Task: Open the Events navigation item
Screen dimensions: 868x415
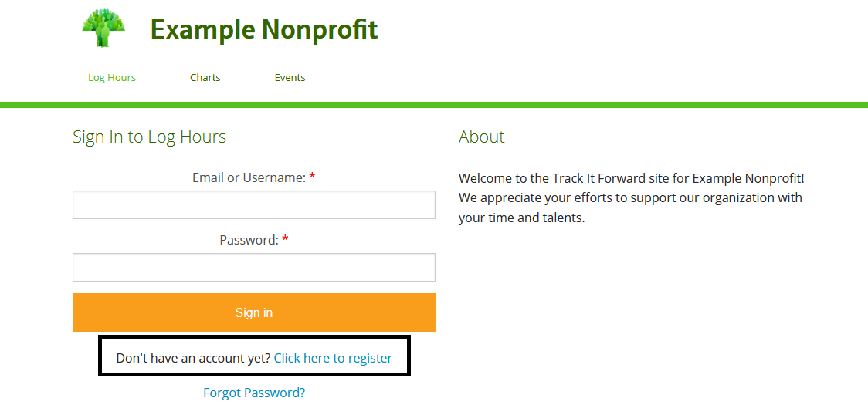Action: pyautogui.click(x=290, y=78)
